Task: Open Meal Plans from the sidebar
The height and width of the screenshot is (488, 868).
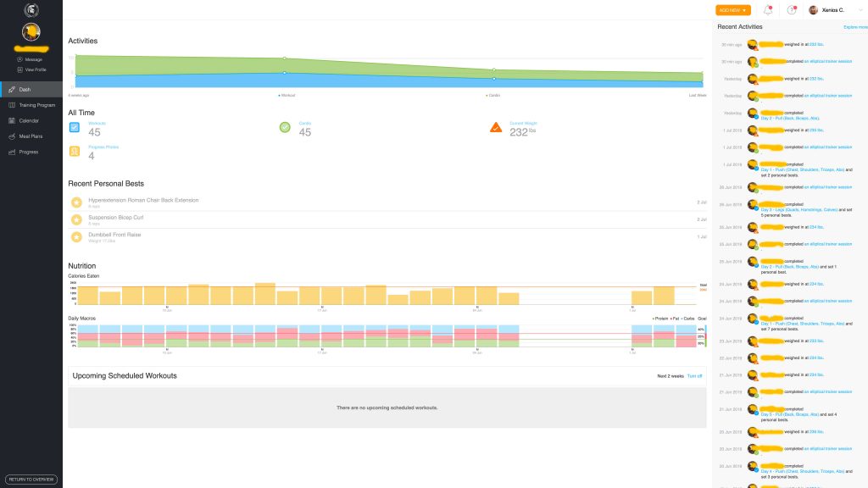Action: click(x=31, y=136)
